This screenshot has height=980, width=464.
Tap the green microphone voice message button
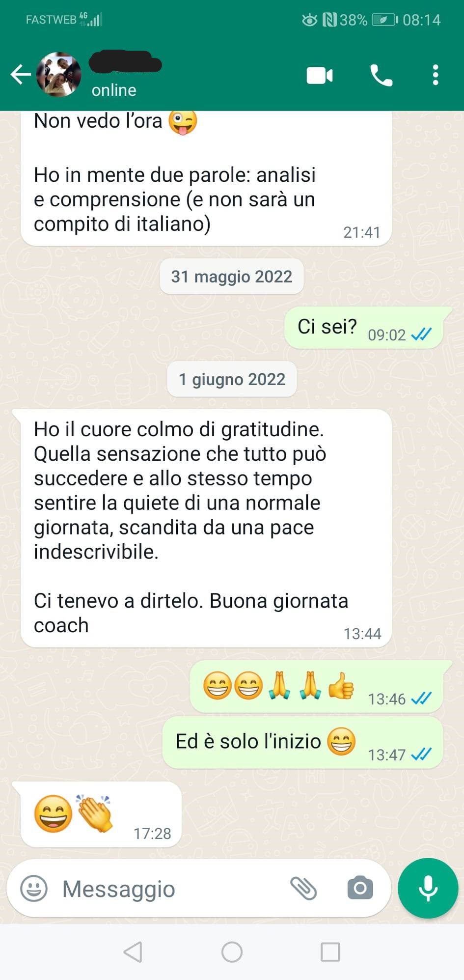[x=428, y=888]
